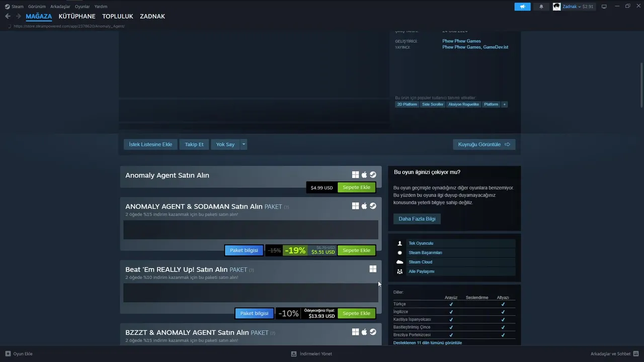Open Kuyruğu Görüntüle queue button

pos(484,144)
